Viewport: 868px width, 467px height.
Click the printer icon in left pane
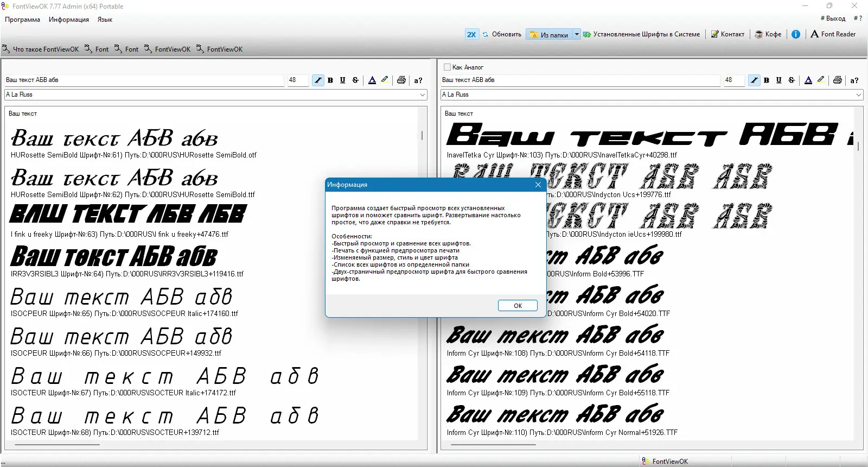coord(401,80)
